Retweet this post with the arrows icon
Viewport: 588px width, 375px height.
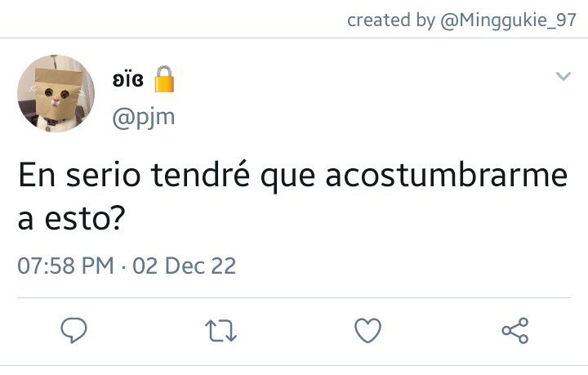click(220, 330)
